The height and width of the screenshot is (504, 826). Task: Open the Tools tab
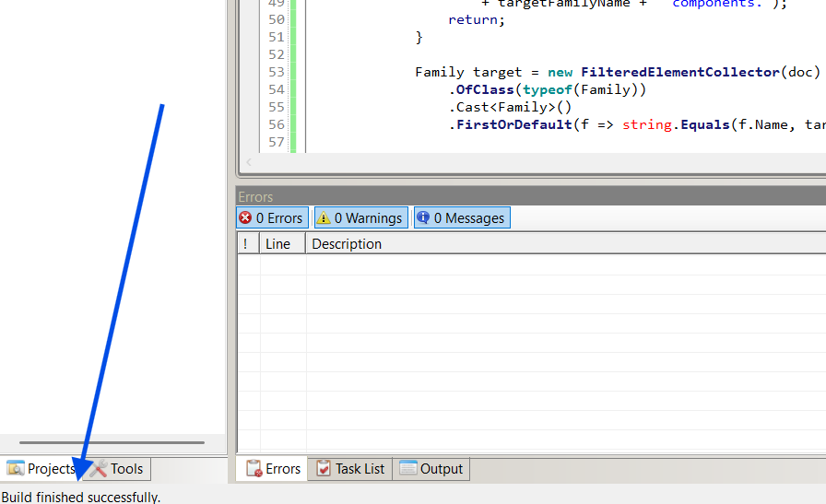coord(117,469)
